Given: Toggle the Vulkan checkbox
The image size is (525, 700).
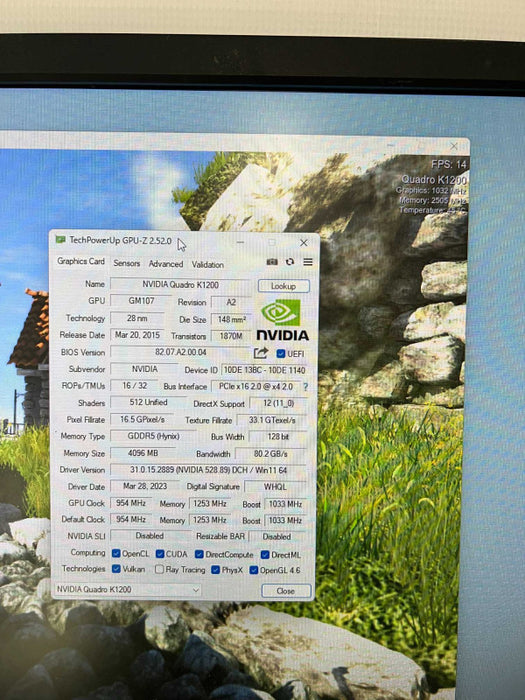Looking at the screenshot, I should [116, 569].
